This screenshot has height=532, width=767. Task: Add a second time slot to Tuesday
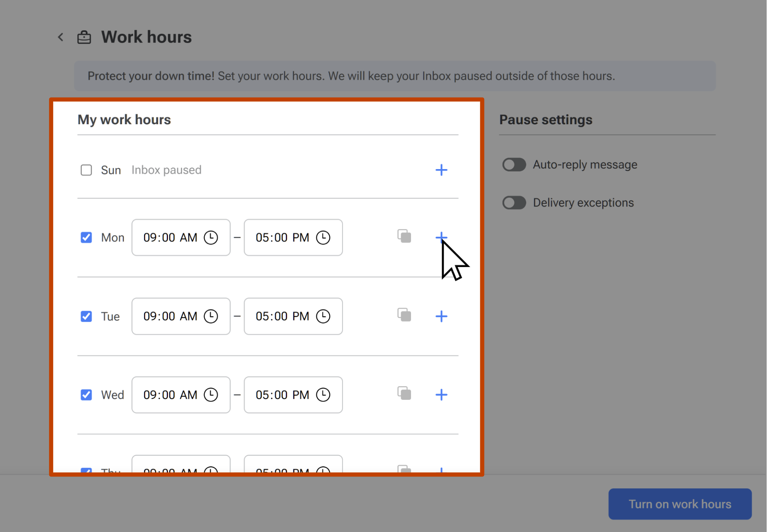click(x=441, y=316)
